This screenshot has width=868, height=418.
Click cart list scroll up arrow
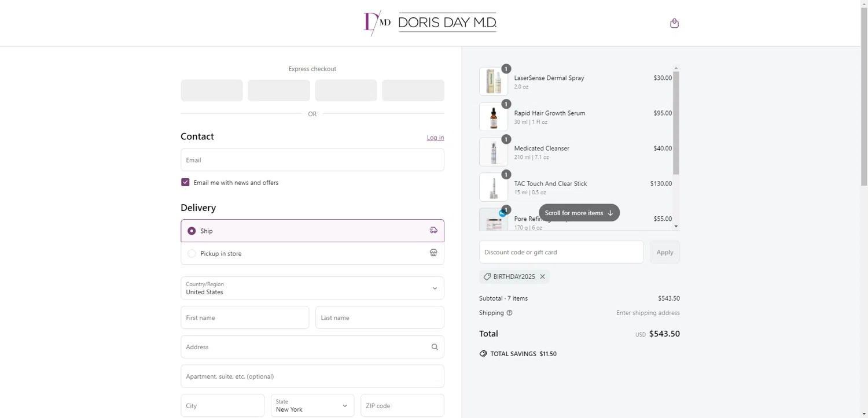(676, 68)
